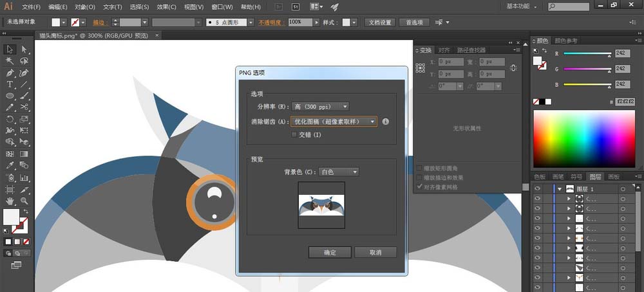This screenshot has height=292, width=644.
Task: Open the 样式 graphic style dropdown
Action: pos(354,23)
